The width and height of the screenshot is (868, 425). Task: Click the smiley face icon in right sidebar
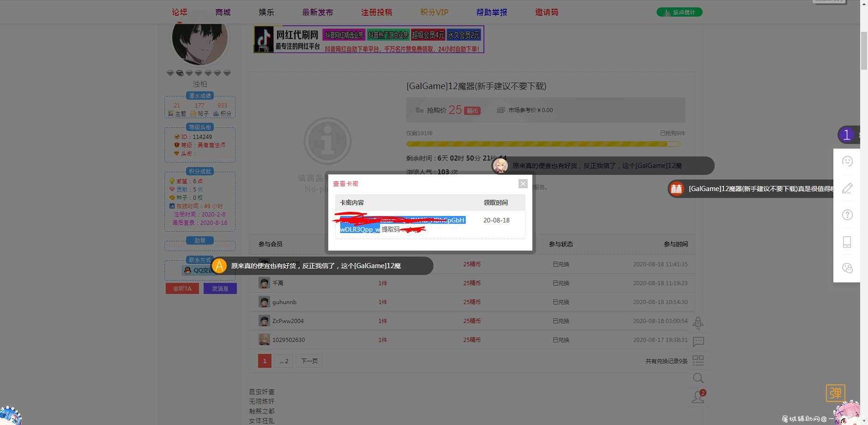(847, 162)
